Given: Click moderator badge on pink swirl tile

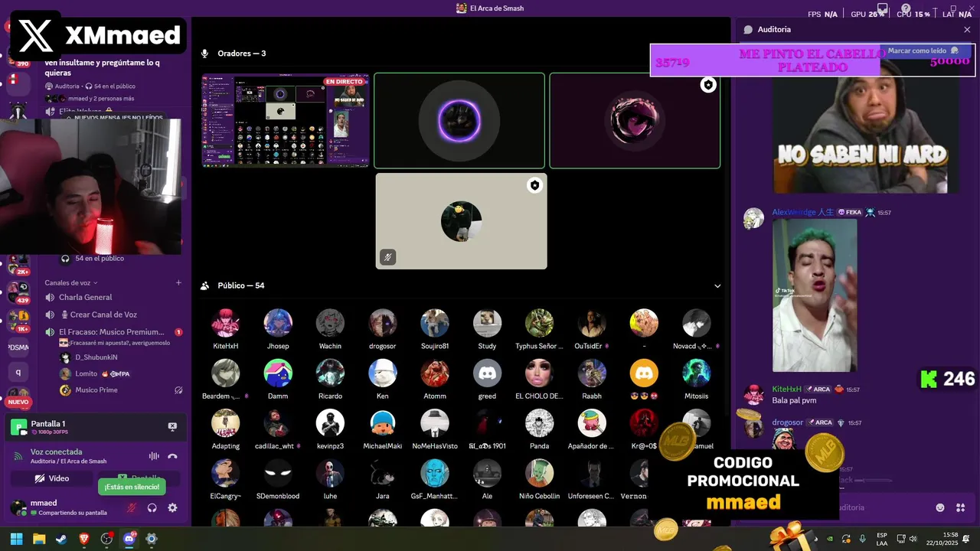Looking at the screenshot, I should [708, 85].
